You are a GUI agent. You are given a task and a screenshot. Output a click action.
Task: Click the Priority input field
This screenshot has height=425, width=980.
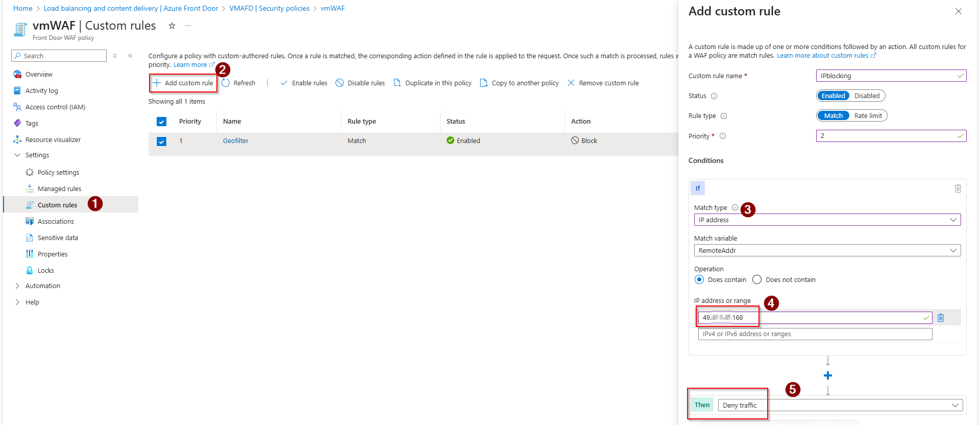(x=891, y=136)
